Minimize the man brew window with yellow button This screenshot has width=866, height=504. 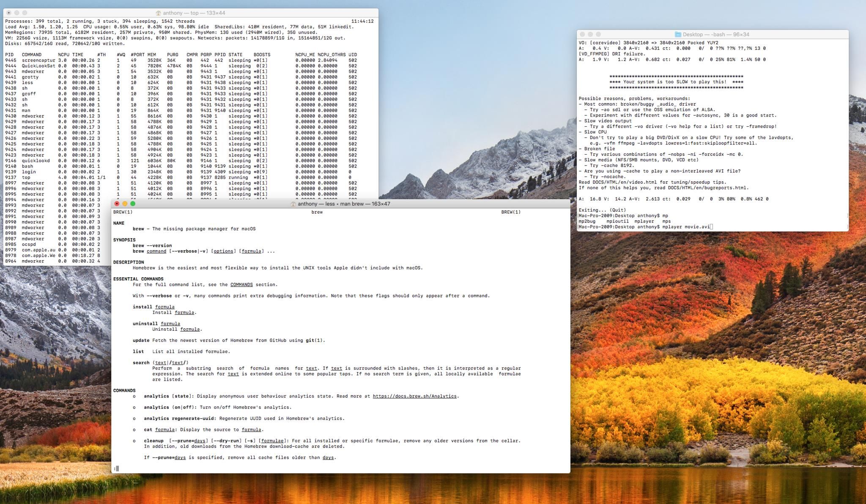click(x=125, y=204)
